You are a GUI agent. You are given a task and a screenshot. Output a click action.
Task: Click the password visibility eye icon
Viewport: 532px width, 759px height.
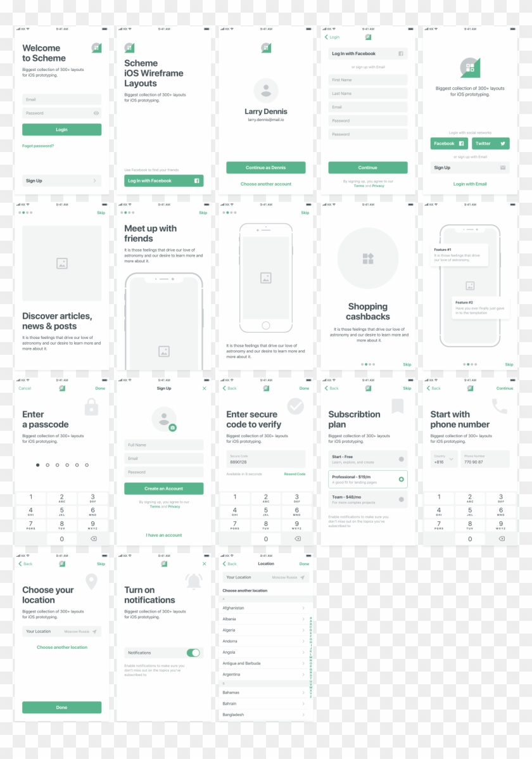(x=96, y=113)
